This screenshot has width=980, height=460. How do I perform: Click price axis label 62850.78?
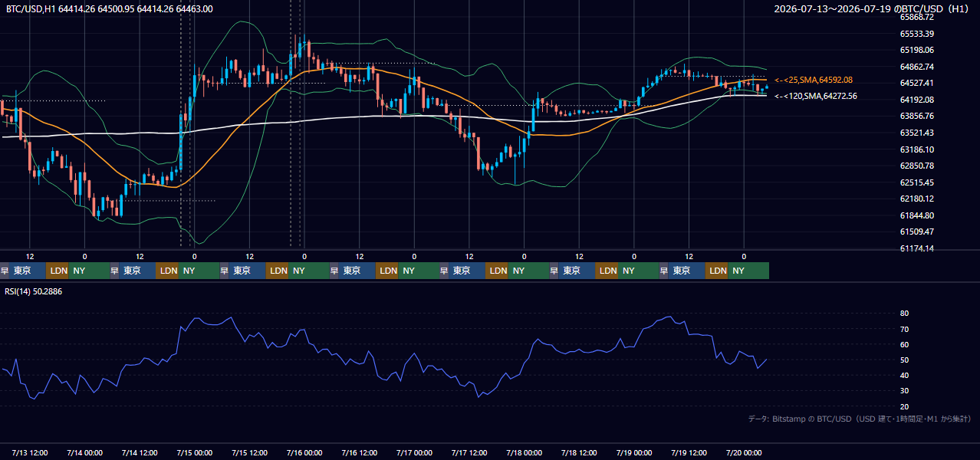point(916,166)
